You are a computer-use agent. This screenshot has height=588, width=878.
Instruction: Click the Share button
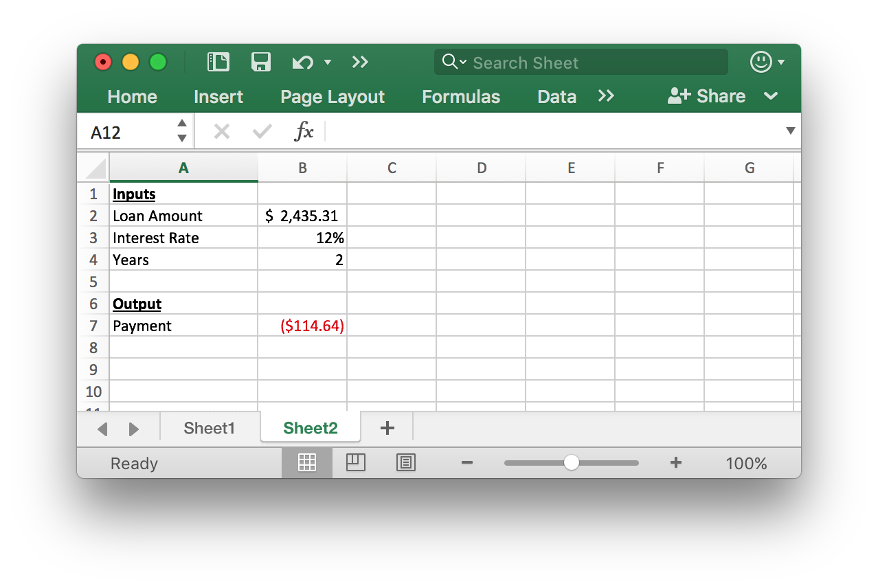coord(707,96)
